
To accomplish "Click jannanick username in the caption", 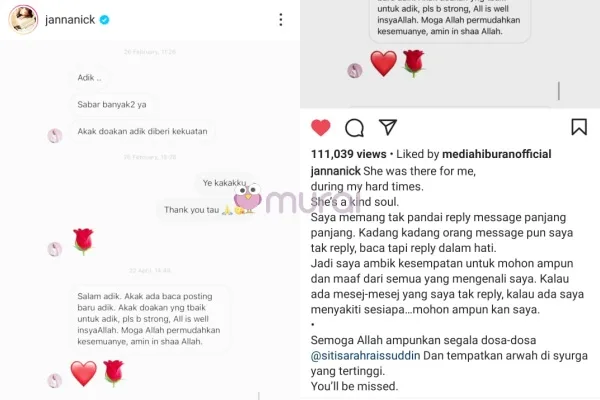I will (x=336, y=171).
